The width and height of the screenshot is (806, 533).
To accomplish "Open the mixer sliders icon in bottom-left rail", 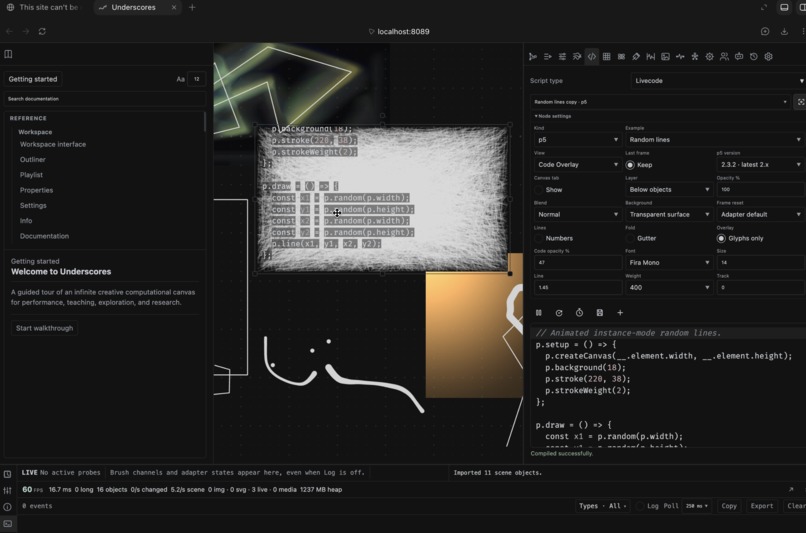I will pos(7,490).
